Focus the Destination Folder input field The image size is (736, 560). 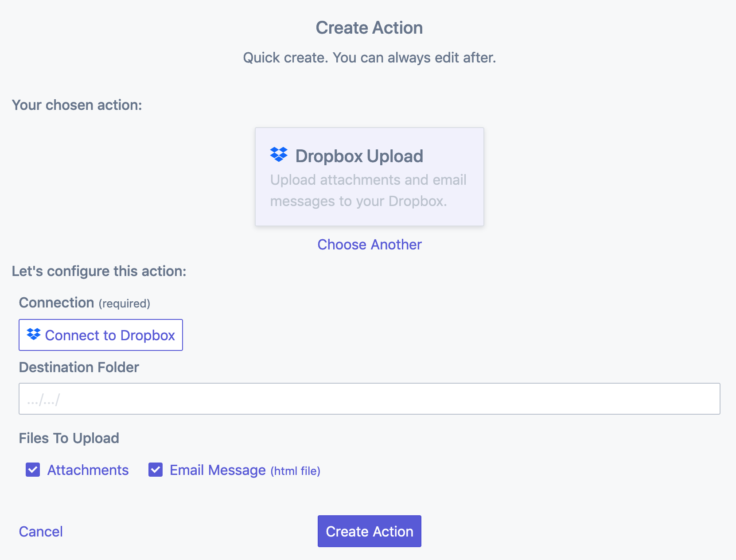tap(369, 399)
